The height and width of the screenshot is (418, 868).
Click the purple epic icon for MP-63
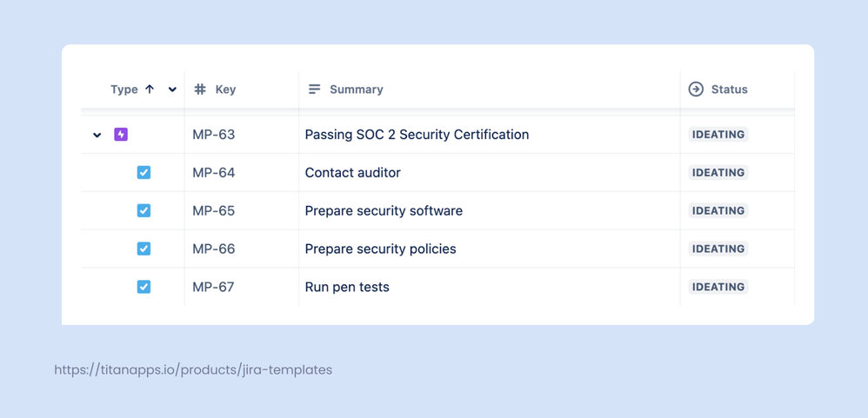[x=121, y=135]
